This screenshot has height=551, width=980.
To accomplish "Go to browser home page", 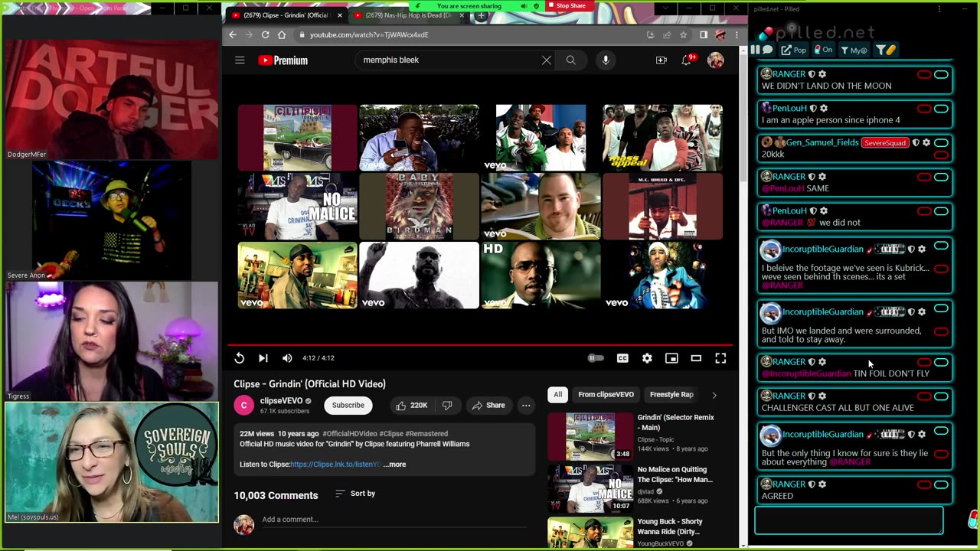I will [282, 34].
